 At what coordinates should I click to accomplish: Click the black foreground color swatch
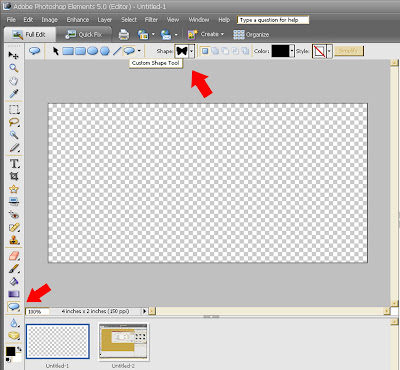10,351
